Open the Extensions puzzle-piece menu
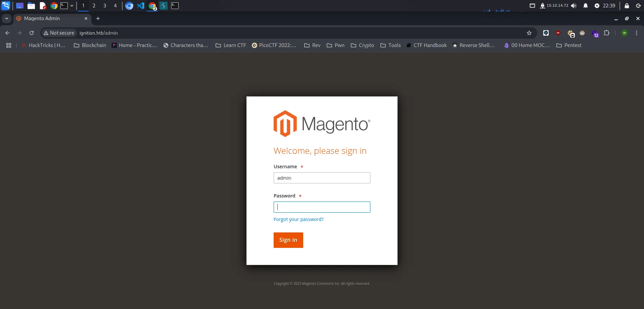 coord(606,33)
